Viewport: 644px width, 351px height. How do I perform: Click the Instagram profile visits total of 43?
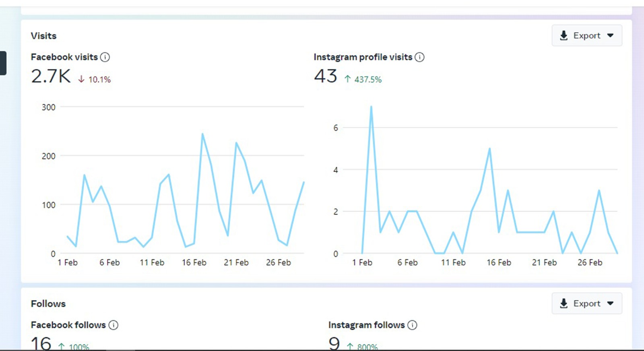click(x=325, y=76)
